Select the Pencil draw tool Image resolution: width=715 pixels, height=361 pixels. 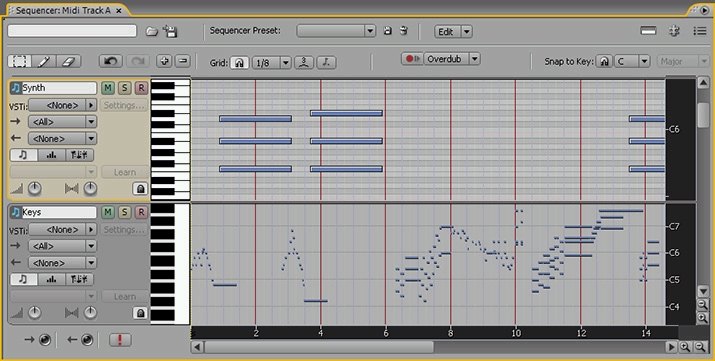(44, 61)
